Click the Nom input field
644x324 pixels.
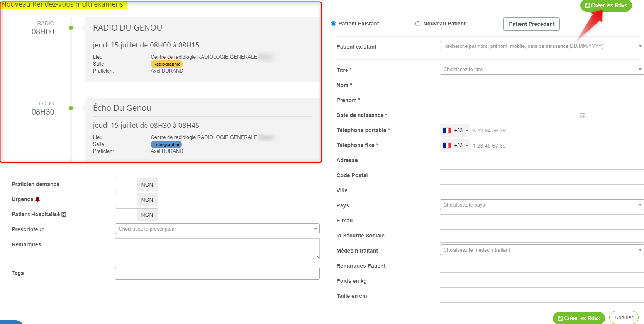click(x=542, y=85)
